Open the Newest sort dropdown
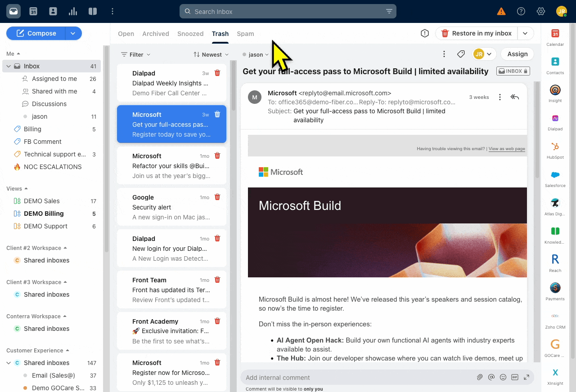576x392 pixels. (x=211, y=54)
